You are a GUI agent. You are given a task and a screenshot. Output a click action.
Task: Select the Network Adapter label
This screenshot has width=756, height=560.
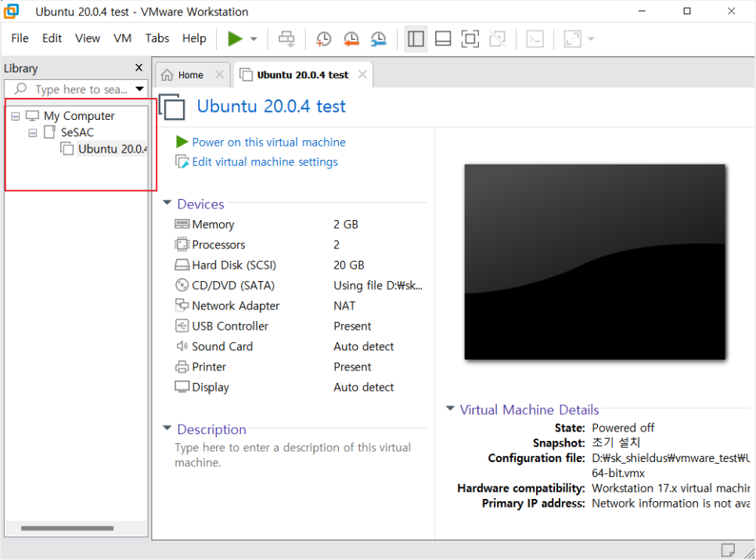(236, 305)
